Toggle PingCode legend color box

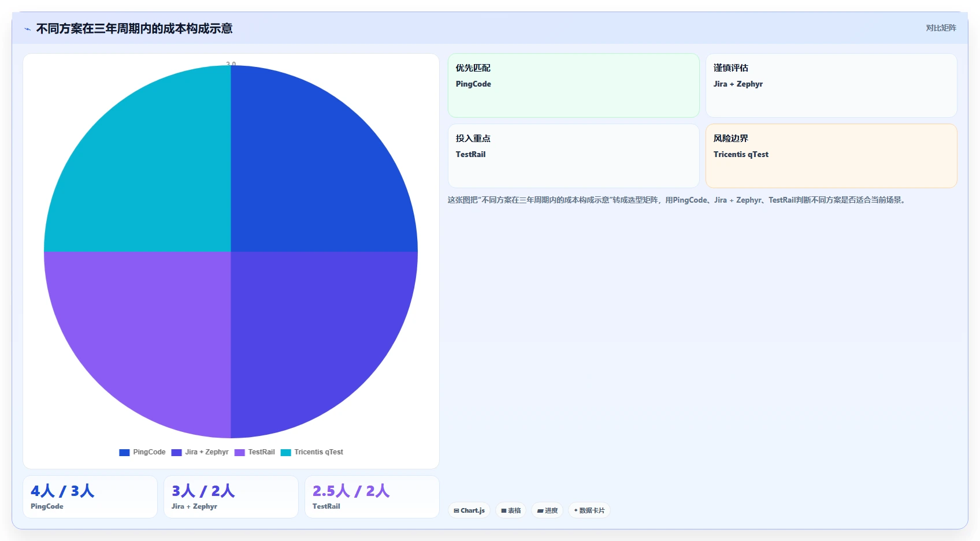[x=124, y=452]
